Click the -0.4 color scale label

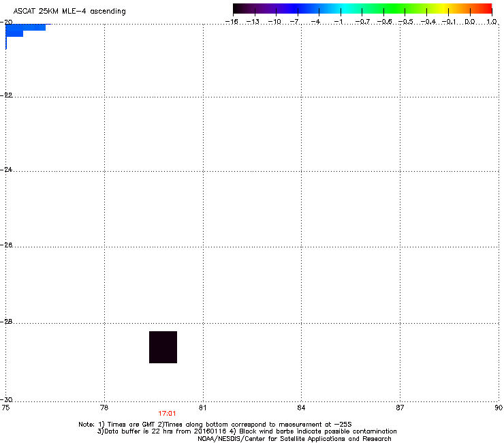428,22
